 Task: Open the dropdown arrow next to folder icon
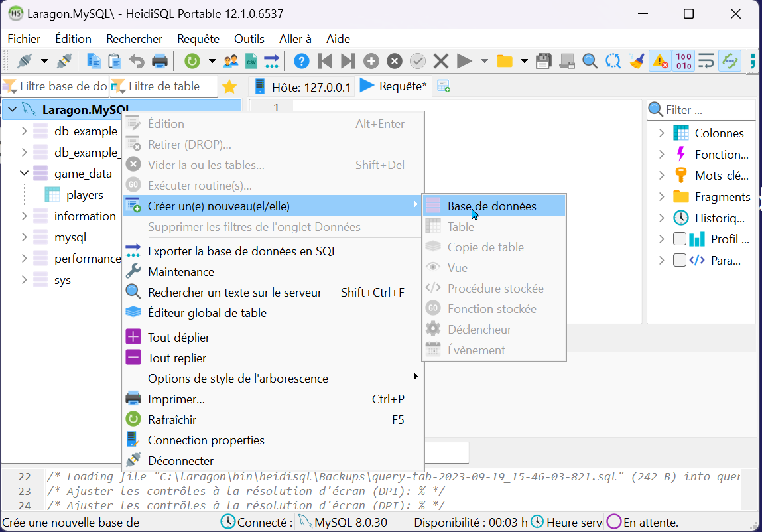click(524, 61)
